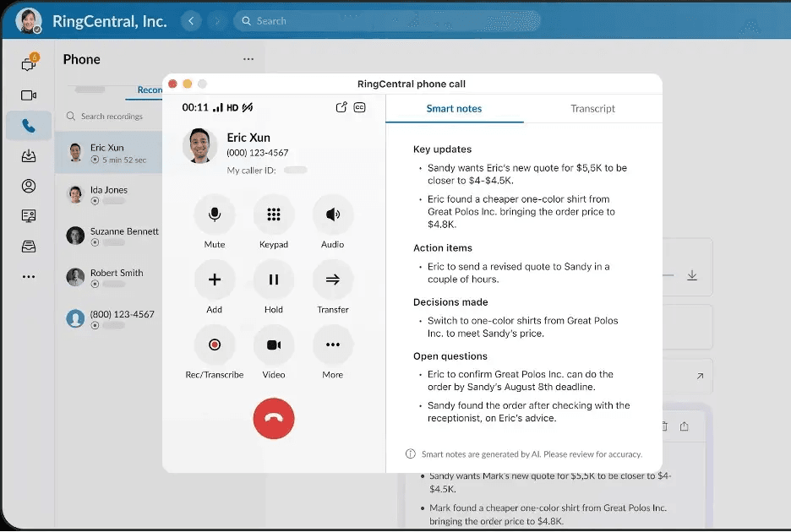Transfer the current call
Viewport: 791px width, 532px height.
[x=332, y=280]
